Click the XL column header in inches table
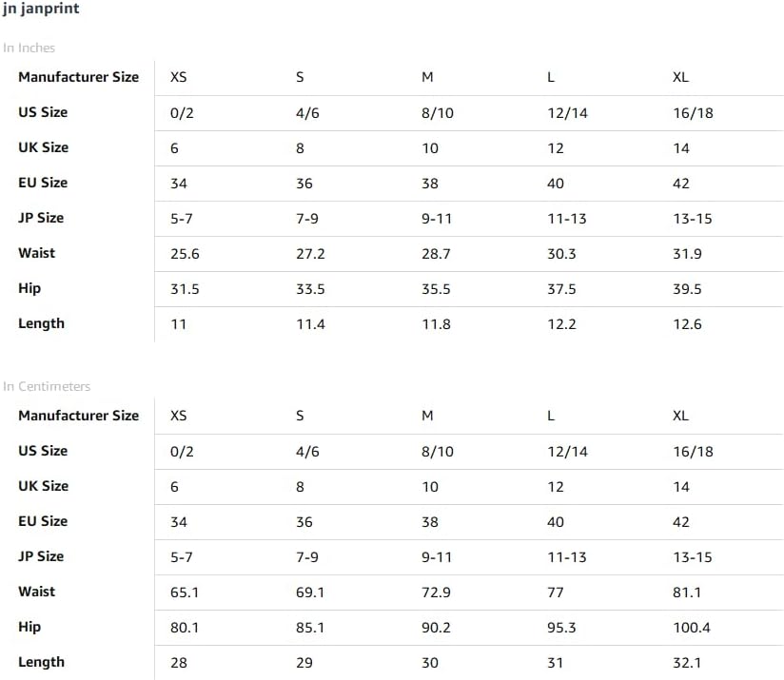This screenshot has height=680, width=784. (x=680, y=77)
